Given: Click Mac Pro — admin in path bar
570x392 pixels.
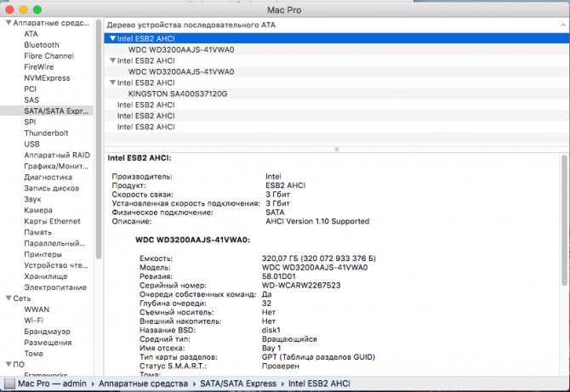Looking at the screenshot, I should point(53,383).
